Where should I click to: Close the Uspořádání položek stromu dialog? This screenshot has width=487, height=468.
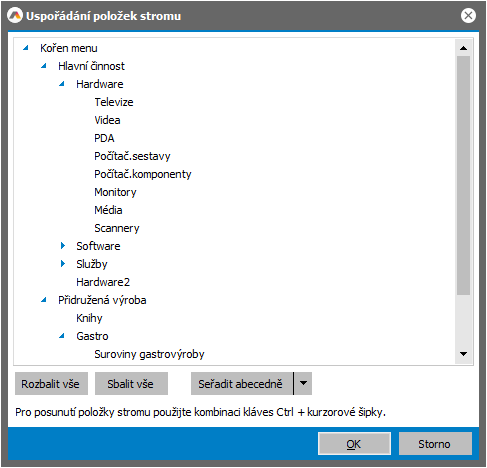tap(468, 16)
